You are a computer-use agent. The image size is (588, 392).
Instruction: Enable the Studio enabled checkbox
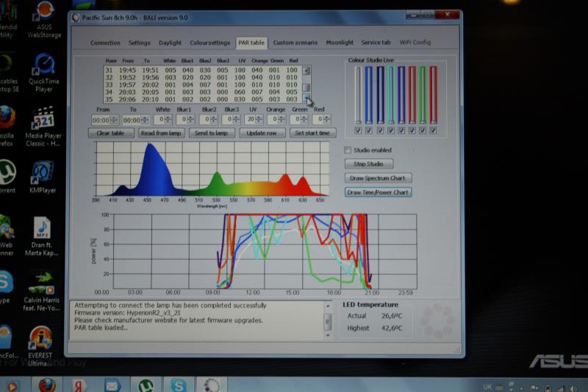pyautogui.click(x=348, y=150)
